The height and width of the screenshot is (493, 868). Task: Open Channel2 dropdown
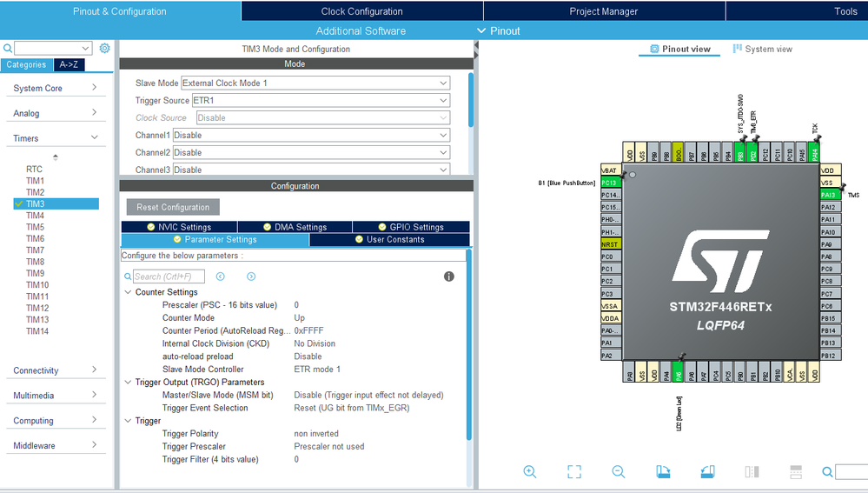point(311,152)
